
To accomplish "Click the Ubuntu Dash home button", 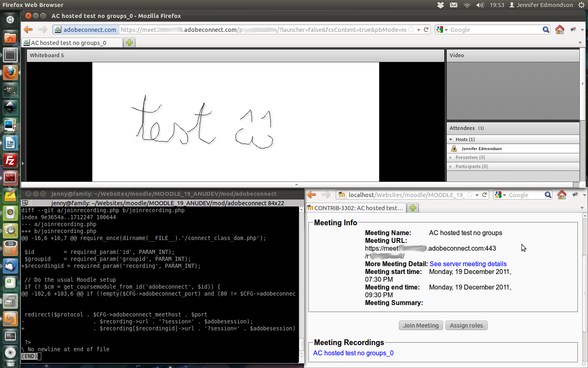I will pos(10,20).
